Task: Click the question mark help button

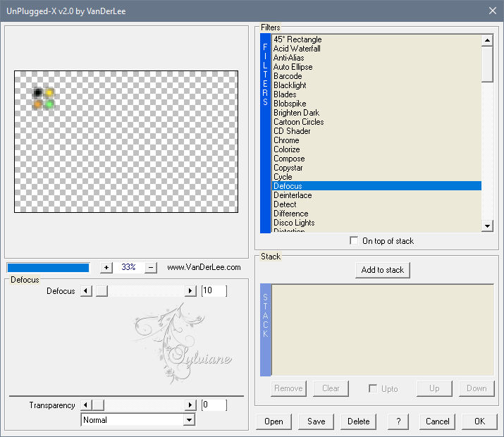Action: [398, 421]
